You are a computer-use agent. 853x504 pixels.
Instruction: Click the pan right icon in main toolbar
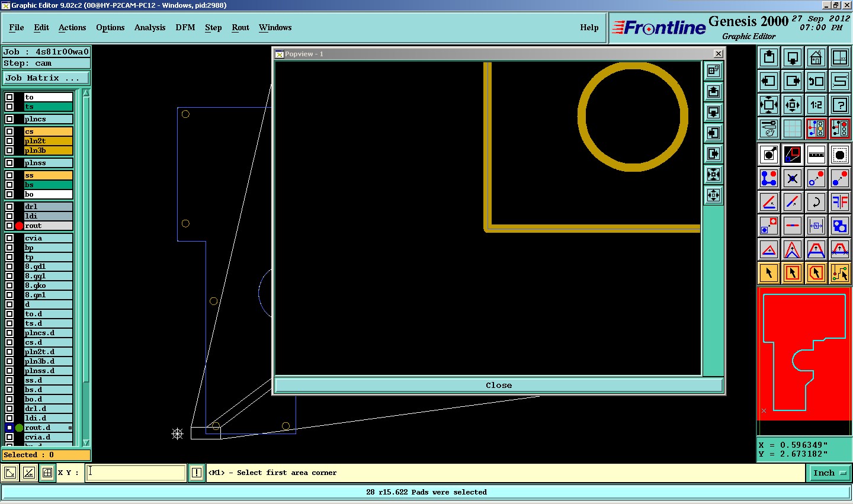tap(793, 81)
